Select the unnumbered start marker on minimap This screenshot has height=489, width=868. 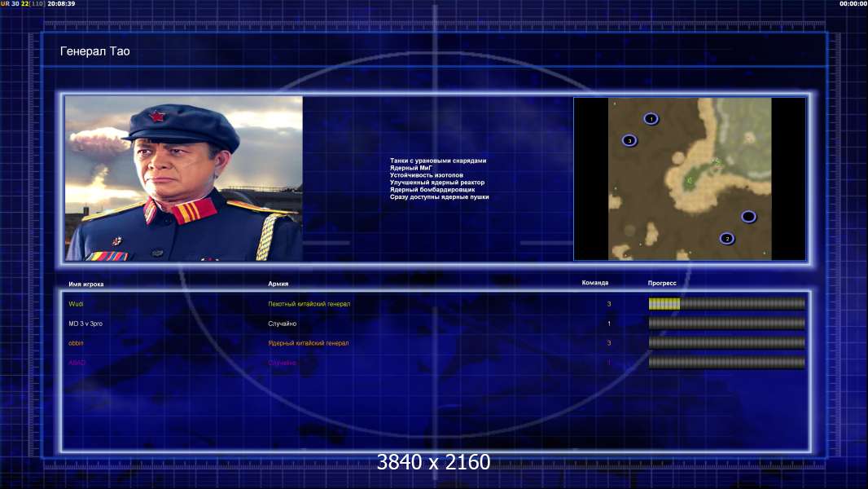pos(748,217)
